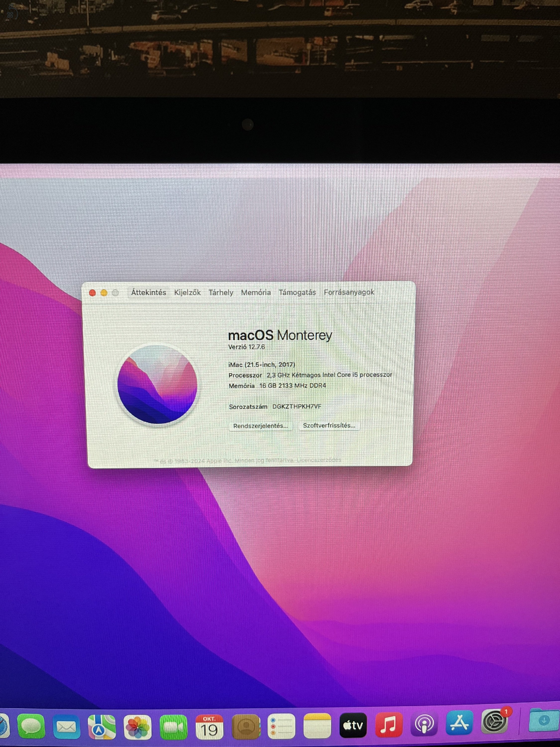The width and height of the screenshot is (560, 747).
Task: Launch Reminders from the Dock
Action: [x=281, y=726]
